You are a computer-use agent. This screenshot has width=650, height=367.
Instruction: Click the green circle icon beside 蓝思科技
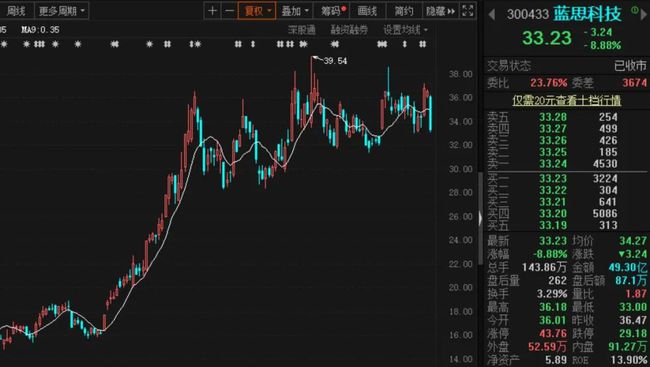[635, 10]
